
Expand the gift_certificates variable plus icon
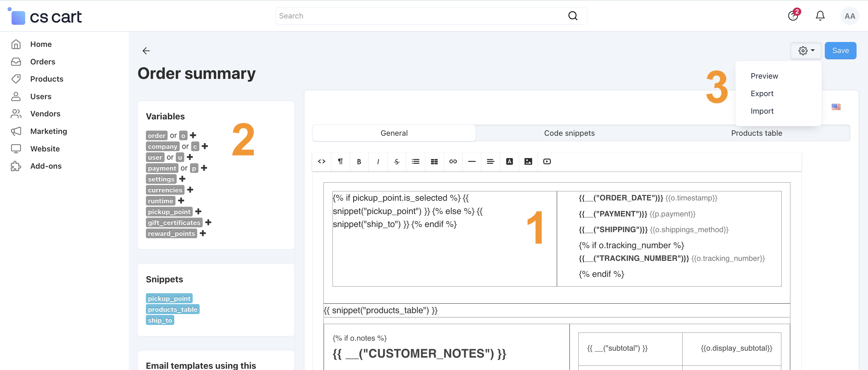tap(209, 222)
